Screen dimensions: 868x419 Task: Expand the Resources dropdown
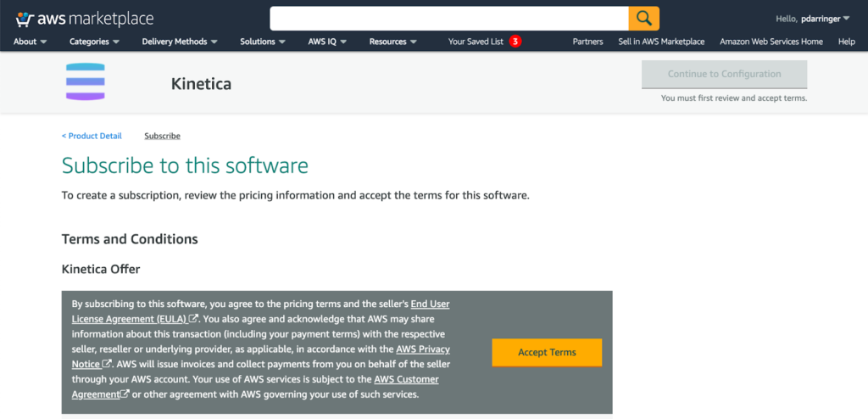coord(393,42)
